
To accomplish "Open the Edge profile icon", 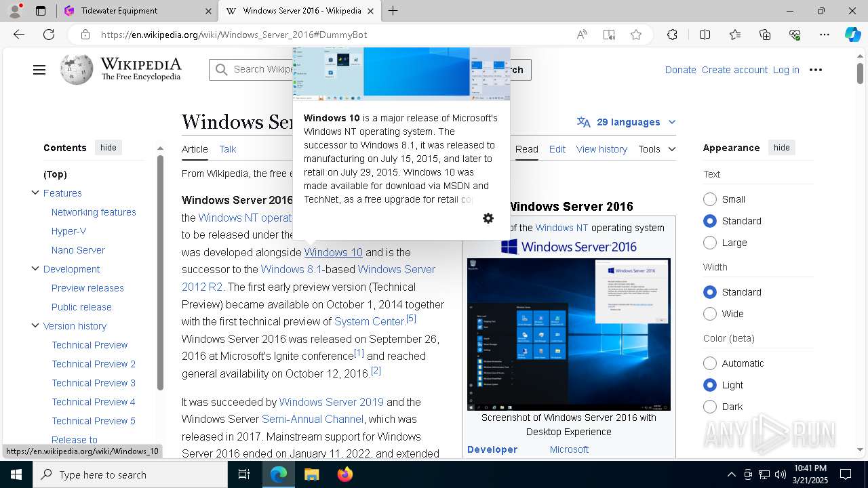I will click(15, 11).
